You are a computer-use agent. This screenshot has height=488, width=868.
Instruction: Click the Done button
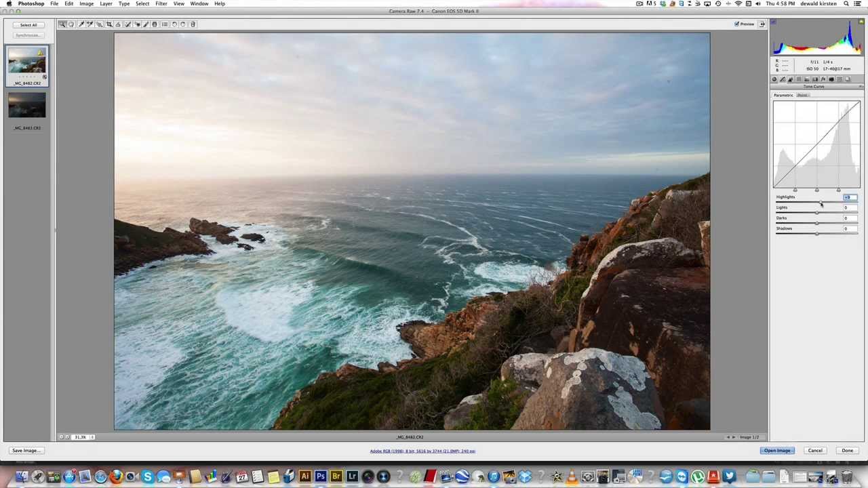848,451
